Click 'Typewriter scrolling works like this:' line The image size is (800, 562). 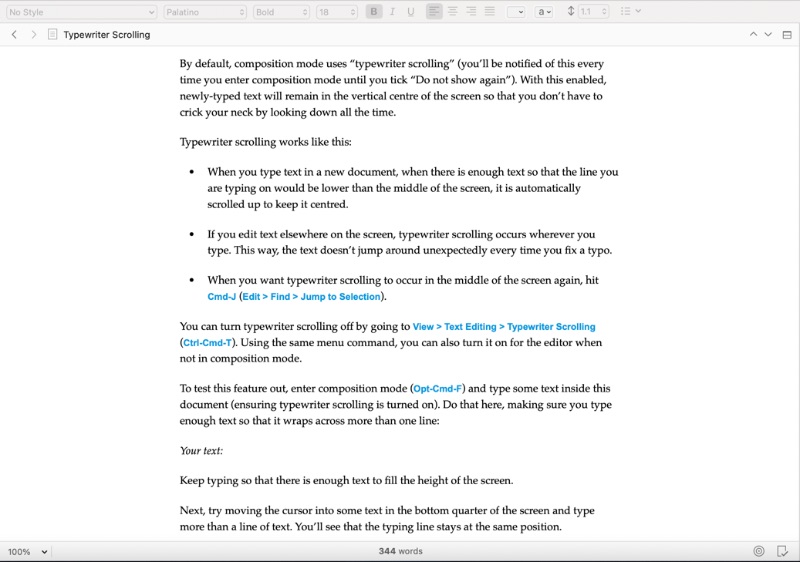point(265,142)
